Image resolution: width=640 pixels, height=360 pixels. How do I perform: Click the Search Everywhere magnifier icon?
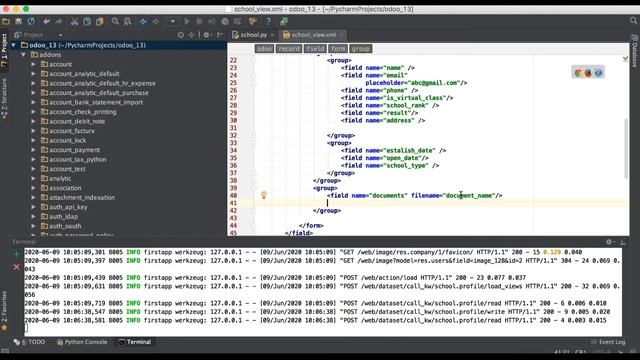coord(633,20)
